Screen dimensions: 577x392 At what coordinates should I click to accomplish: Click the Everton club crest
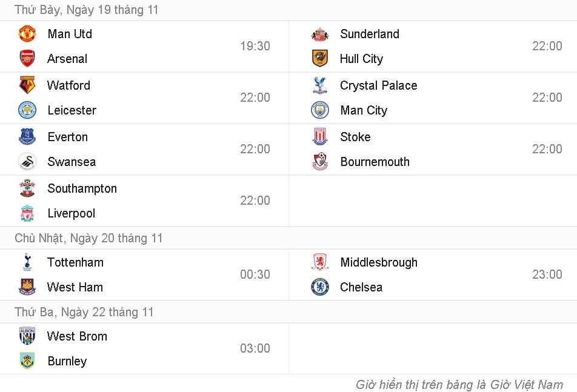click(27, 137)
